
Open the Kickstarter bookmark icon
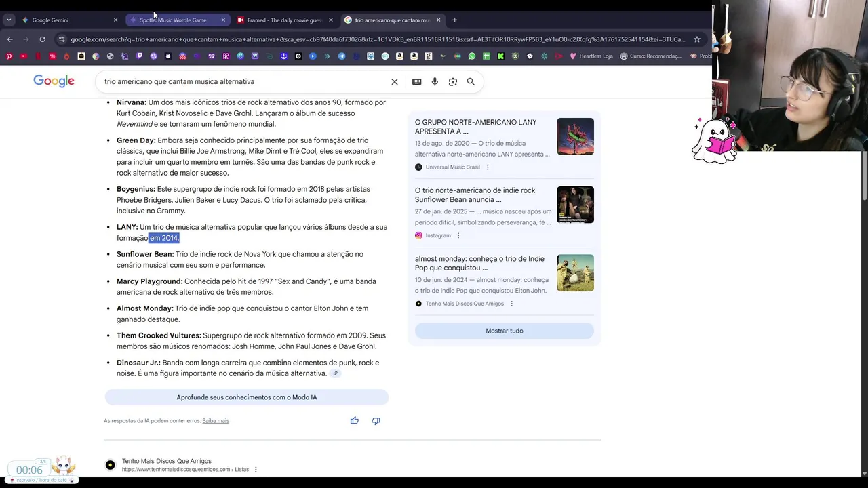[500, 56]
